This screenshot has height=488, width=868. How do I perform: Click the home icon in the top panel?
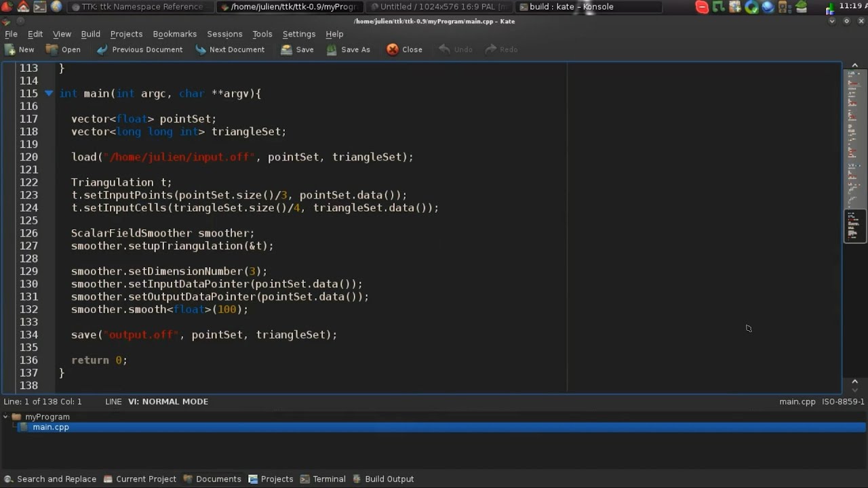[23, 7]
